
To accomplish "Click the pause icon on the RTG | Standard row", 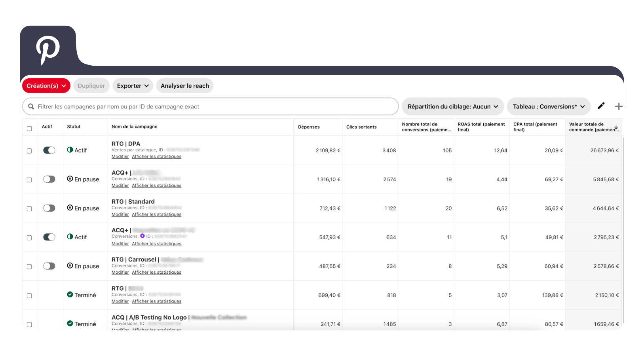I will [70, 208].
